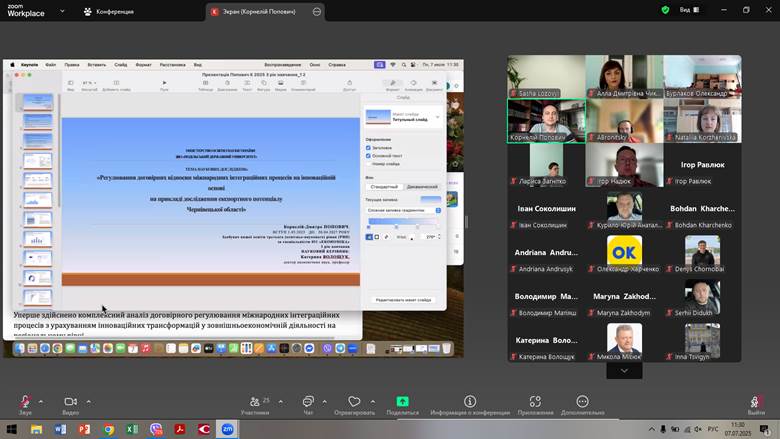Expand video options arrow next to Видео
The height and width of the screenshot is (439, 780).
[89, 401]
